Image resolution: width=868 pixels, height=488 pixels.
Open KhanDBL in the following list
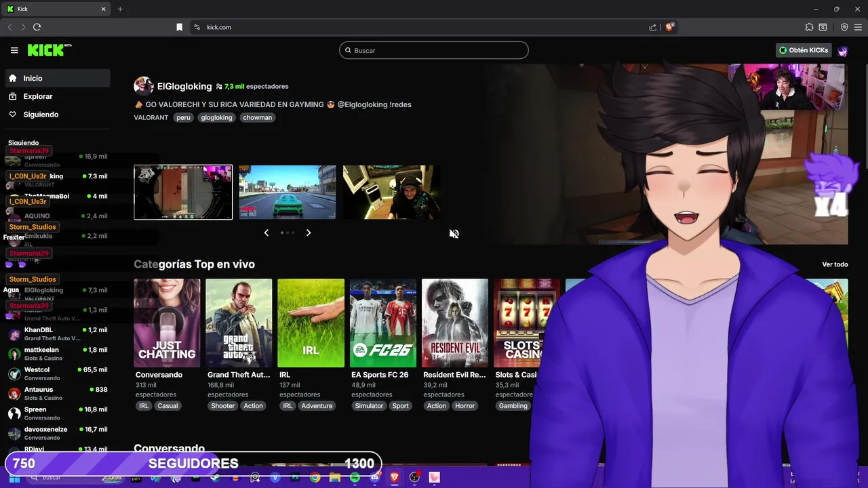click(x=58, y=334)
